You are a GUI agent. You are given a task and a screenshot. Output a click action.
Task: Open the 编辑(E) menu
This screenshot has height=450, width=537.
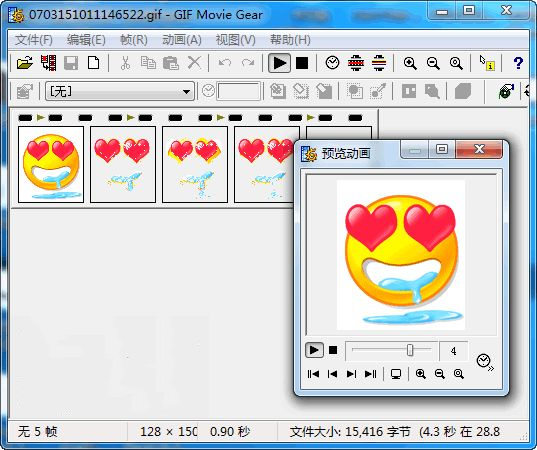[86, 40]
